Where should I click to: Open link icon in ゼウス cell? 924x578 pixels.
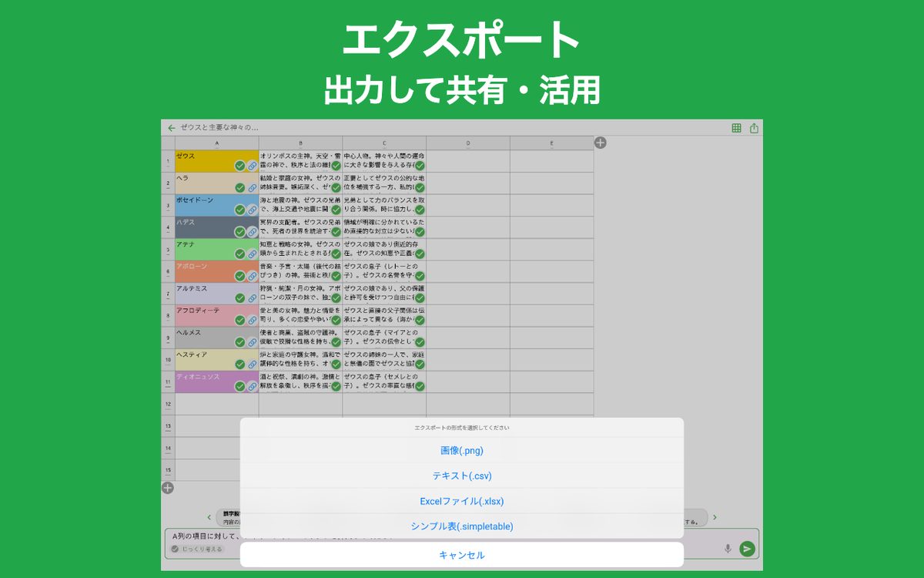252,166
